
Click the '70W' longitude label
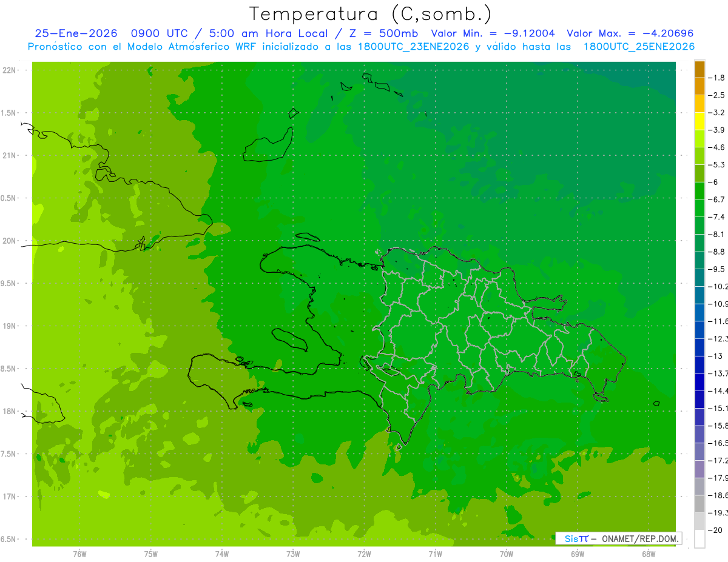pyautogui.click(x=507, y=554)
